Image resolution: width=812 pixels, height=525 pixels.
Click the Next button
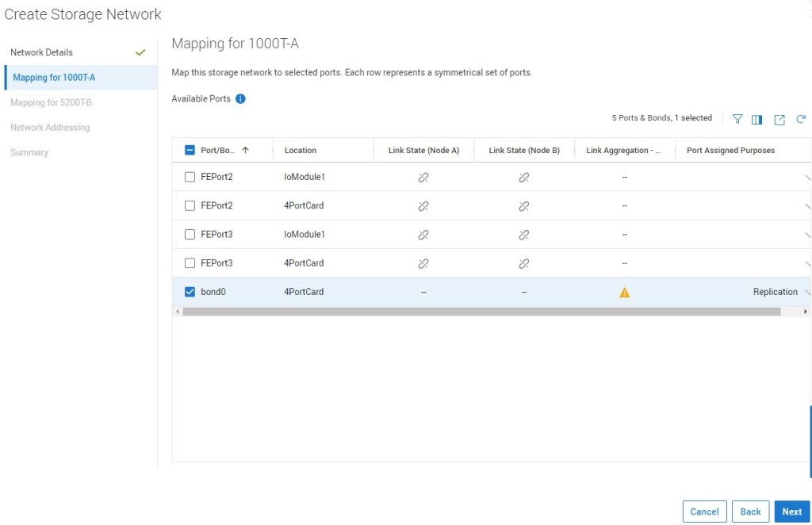pyautogui.click(x=791, y=512)
